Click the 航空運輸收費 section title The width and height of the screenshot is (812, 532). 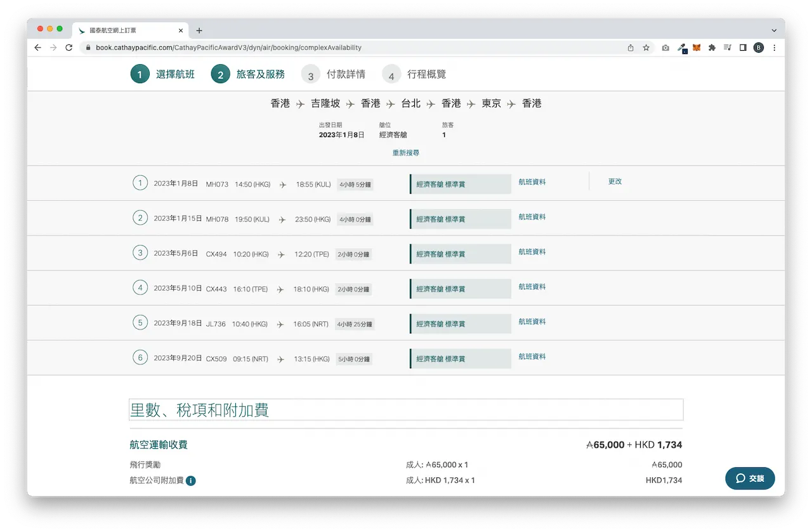(x=159, y=445)
